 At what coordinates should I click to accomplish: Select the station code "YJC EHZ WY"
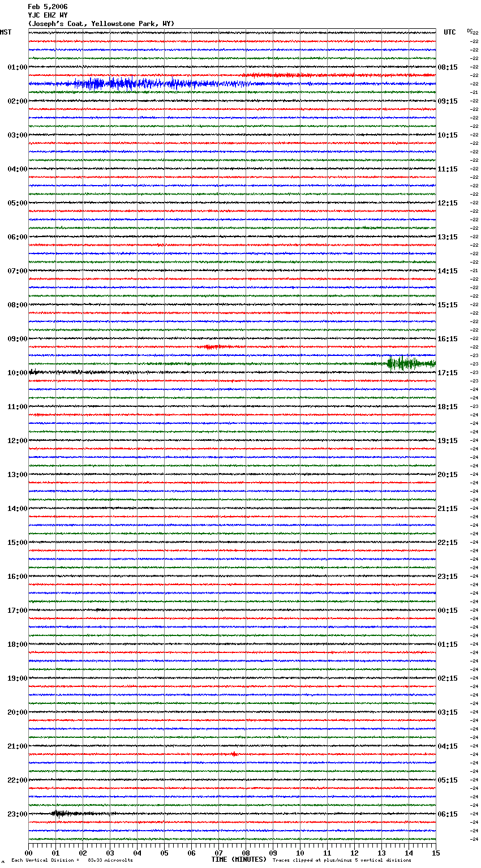pos(48,15)
